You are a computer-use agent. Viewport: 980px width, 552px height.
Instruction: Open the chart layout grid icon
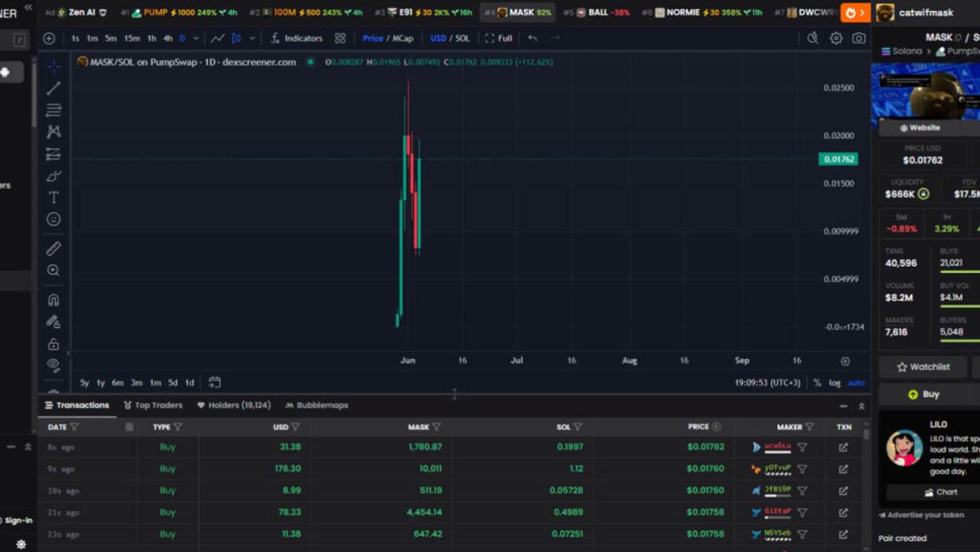click(x=340, y=38)
